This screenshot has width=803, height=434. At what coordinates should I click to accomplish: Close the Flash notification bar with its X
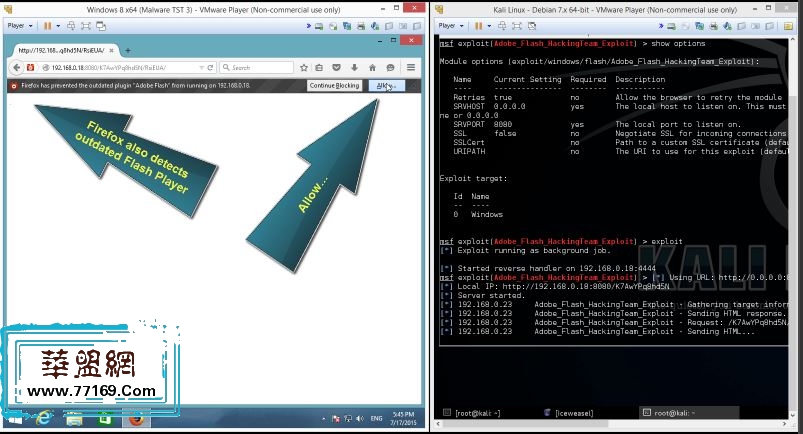tap(415, 86)
